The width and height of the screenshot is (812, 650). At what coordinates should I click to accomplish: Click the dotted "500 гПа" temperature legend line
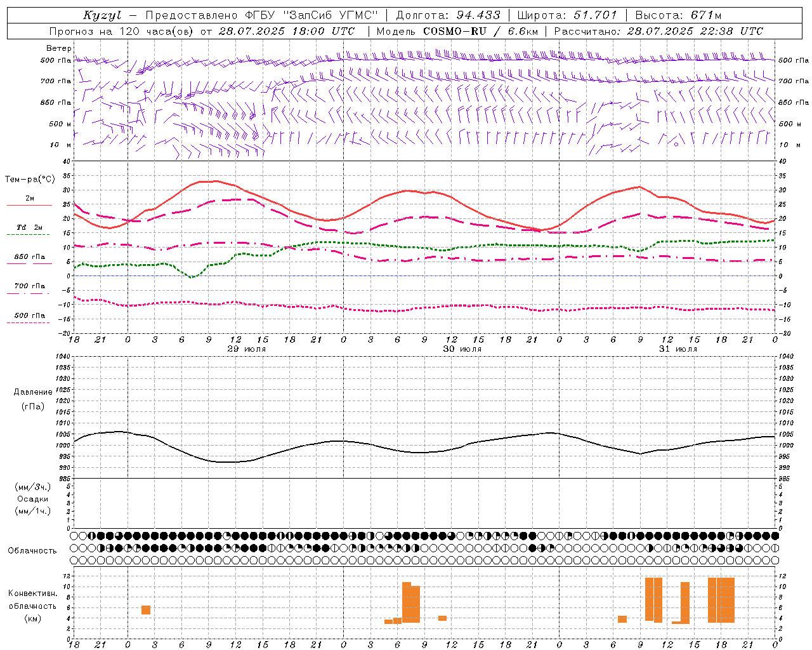coord(28,322)
